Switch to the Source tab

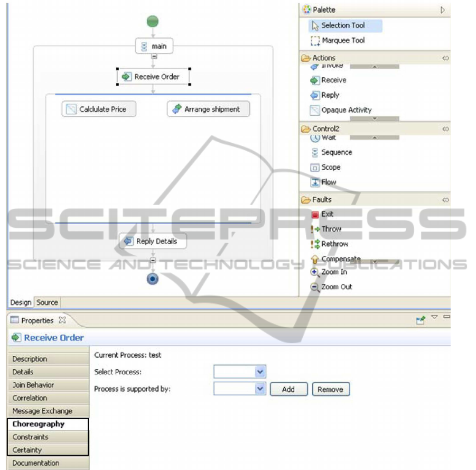(x=47, y=302)
